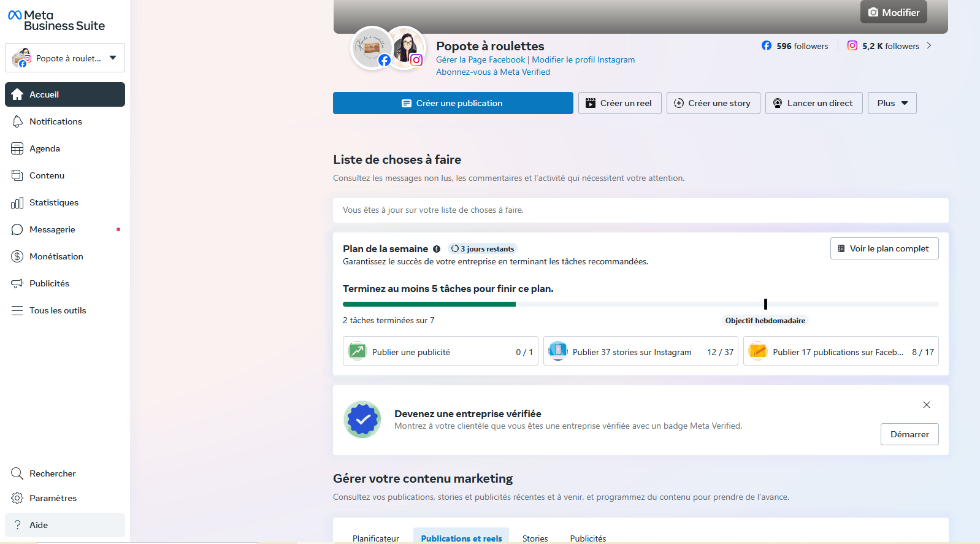
Task: Open Messagerie in the sidebar
Action: tap(65, 229)
